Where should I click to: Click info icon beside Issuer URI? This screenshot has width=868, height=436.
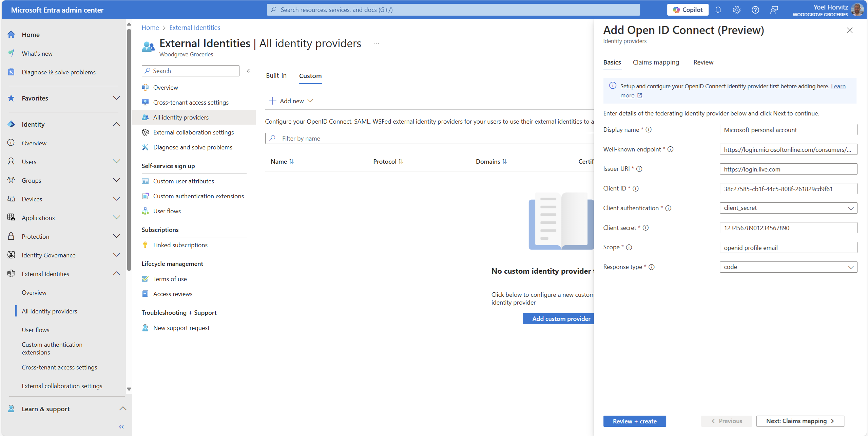point(639,169)
